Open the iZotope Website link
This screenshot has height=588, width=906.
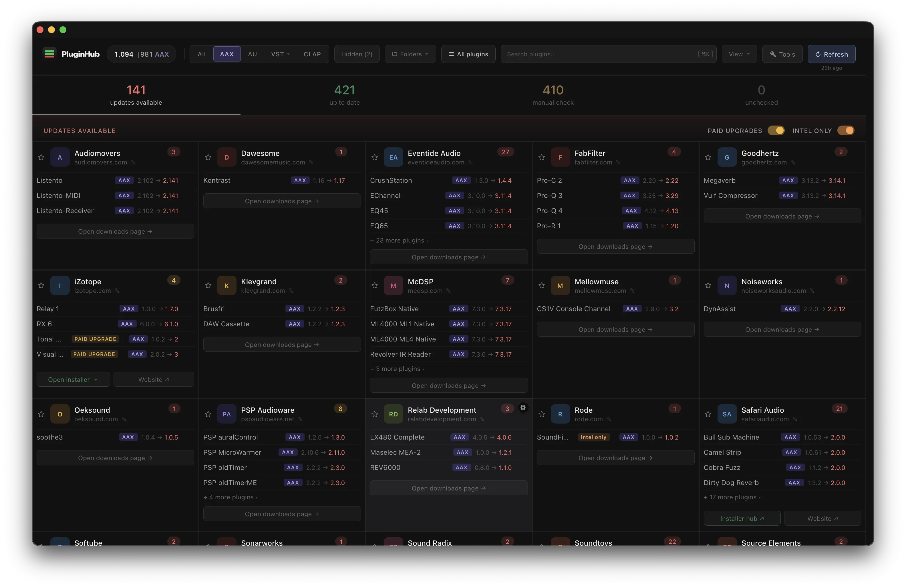(x=154, y=380)
